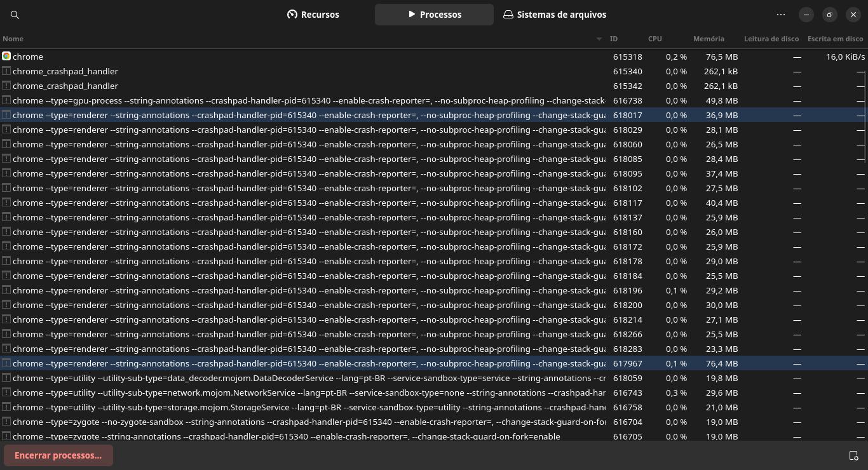The width and height of the screenshot is (868, 470).
Task: Click the maximize/restore window button
Action: 830,15
